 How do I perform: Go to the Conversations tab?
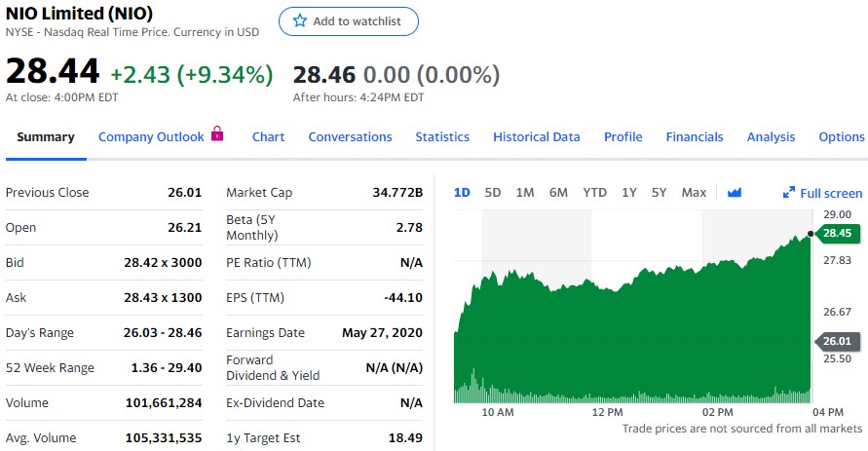pos(350,137)
